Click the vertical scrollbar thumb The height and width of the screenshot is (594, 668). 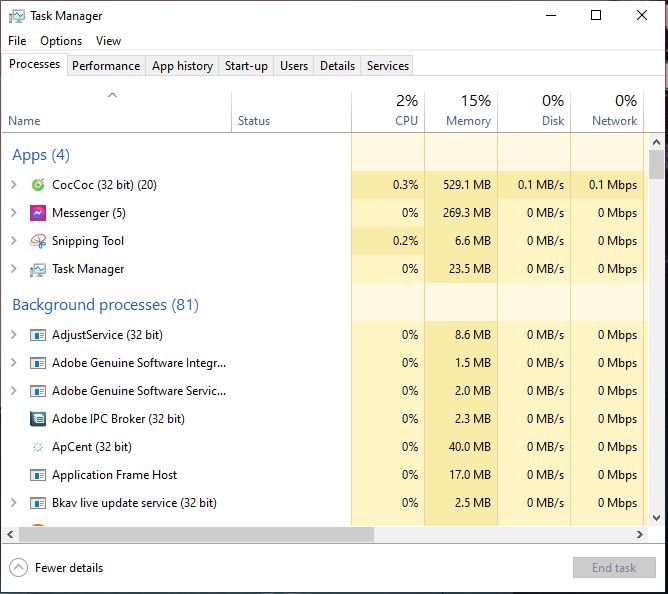656,164
